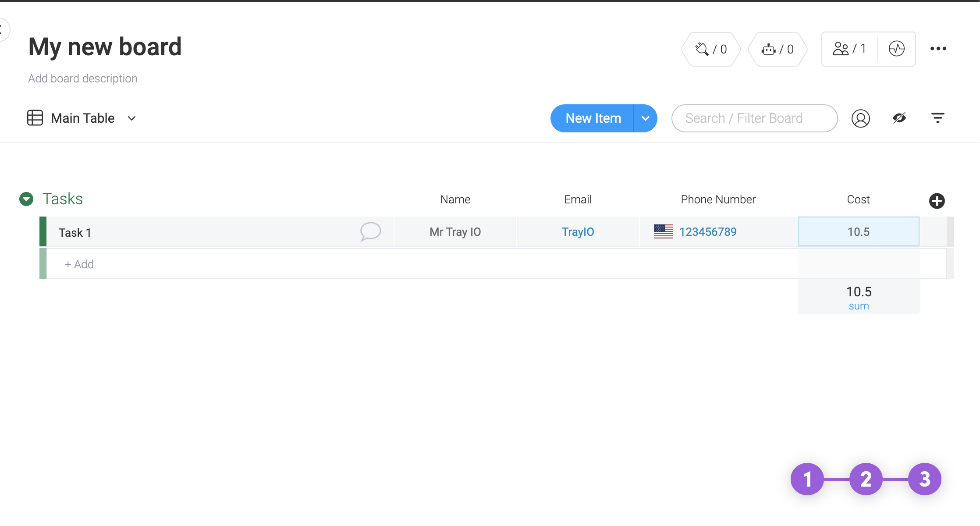The width and height of the screenshot is (980, 526).
Task: Click the person filter avatar icon
Action: (x=860, y=118)
